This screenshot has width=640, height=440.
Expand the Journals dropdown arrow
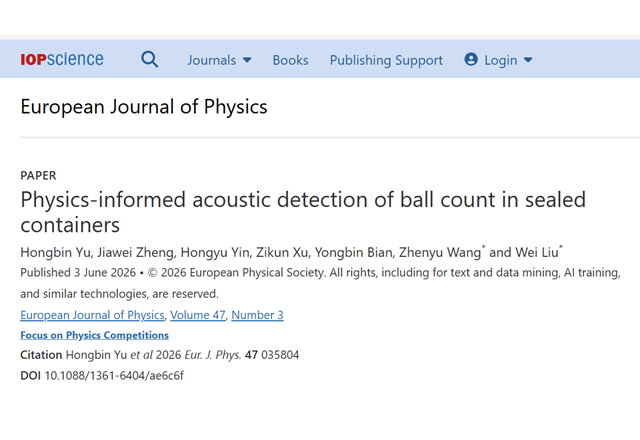(247, 60)
